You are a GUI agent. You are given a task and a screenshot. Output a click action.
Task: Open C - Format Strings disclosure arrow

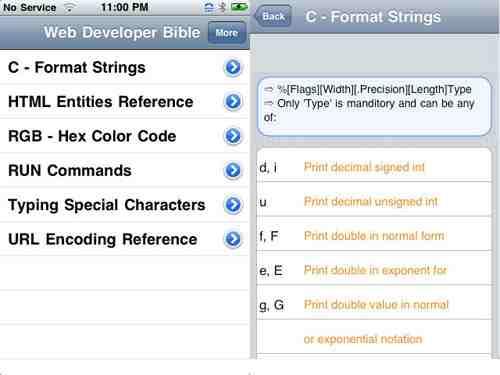[233, 67]
